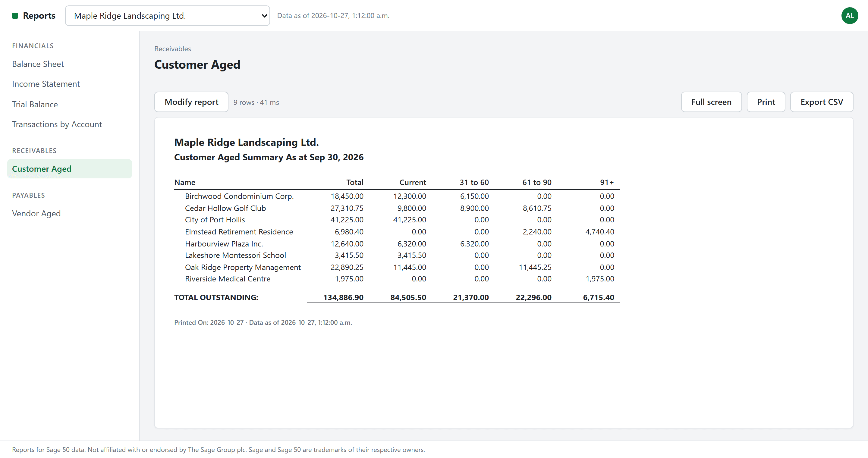The width and height of the screenshot is (868, 458).
Task: Click the Receivables breadcrumb text
Action: point(172,49)
